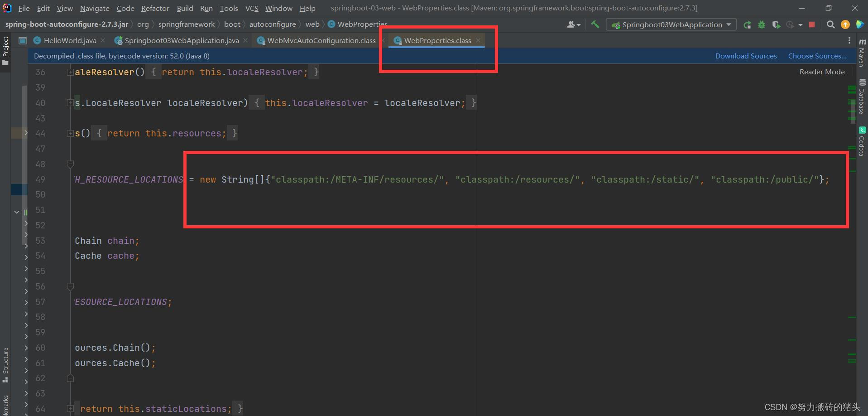Expand the folded code on line 40
The height and width of the screenshot is (416, 868).
point(70,103)
